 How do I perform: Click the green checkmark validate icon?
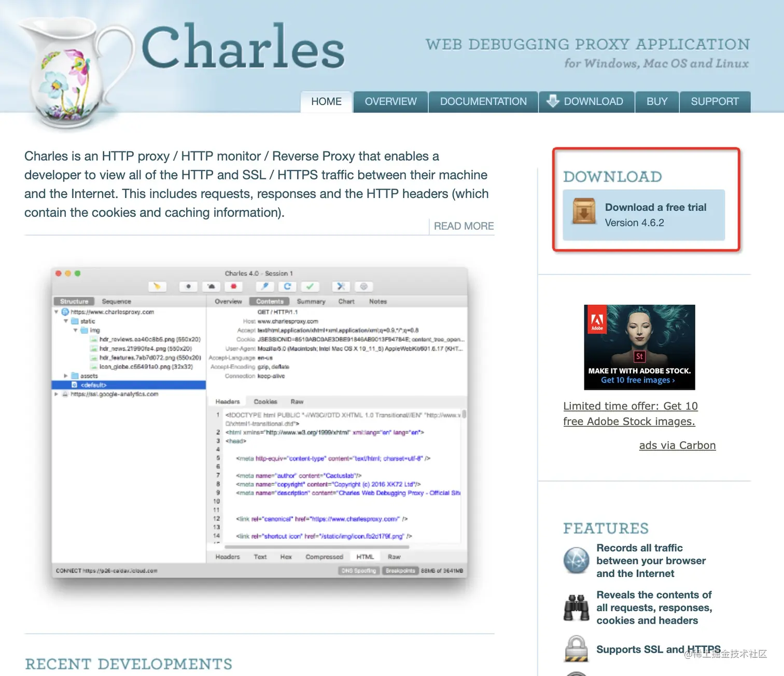tap(310, 286)
